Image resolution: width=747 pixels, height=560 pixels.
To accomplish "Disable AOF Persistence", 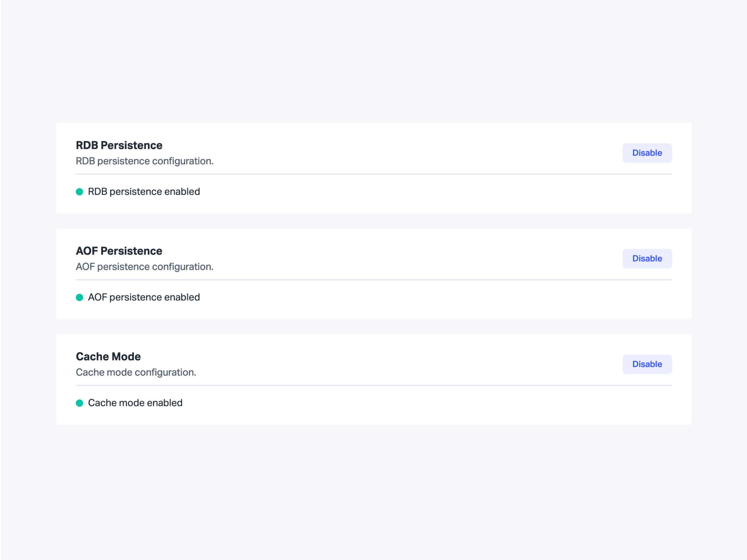I will pos(647,259).
